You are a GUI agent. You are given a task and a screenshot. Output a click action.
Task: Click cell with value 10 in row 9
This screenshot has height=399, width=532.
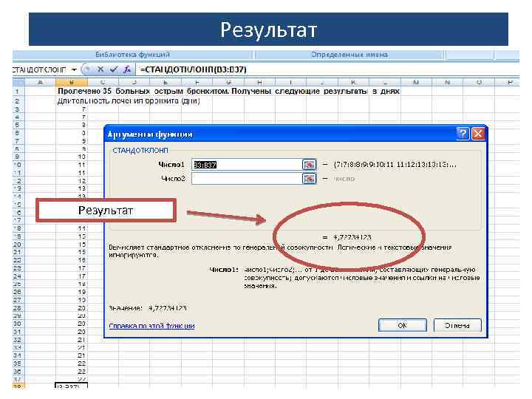pyautogui.click(x=72, y=157)
